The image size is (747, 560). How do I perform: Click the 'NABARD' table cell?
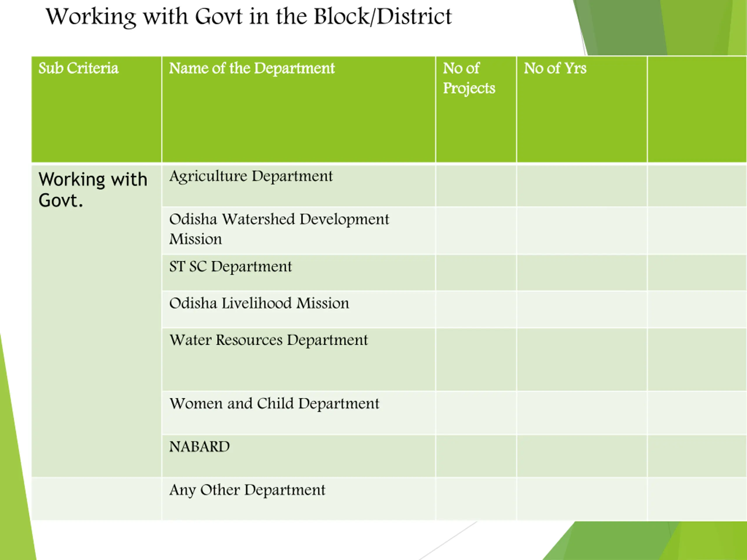[299, 456]
